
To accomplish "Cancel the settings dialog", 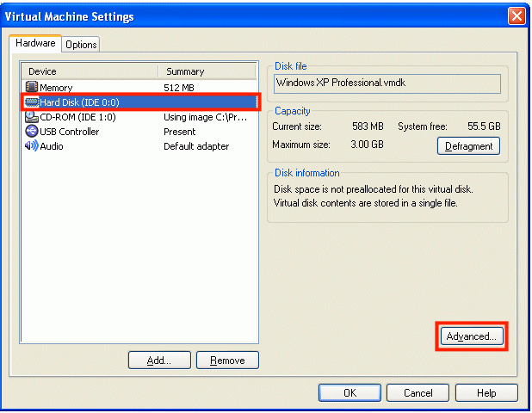I will click(x=418, y=393).
